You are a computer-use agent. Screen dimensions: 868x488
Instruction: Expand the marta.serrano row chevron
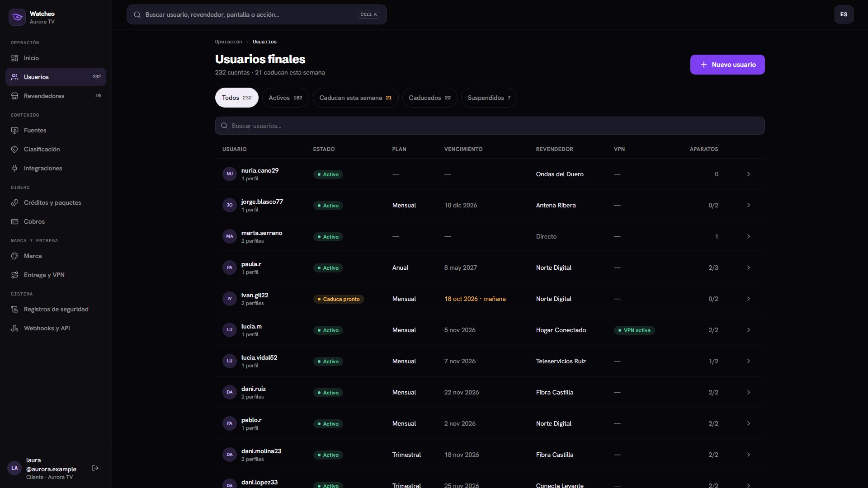pyautogui.click(x=749, y=236)
